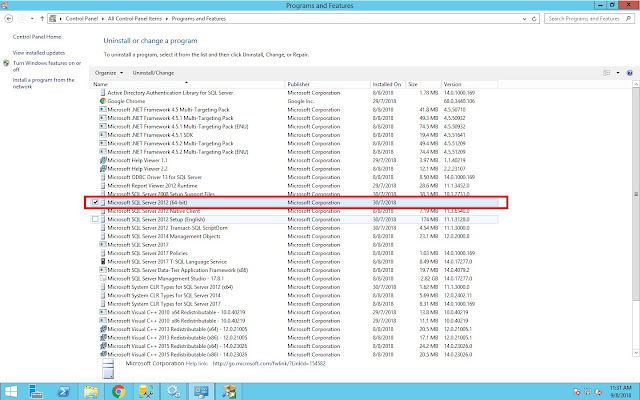Screen dimensions: 640x400
Task: Select Microsoft SQL Server 2014 Management Objects
Action: (x=294, y=236)
